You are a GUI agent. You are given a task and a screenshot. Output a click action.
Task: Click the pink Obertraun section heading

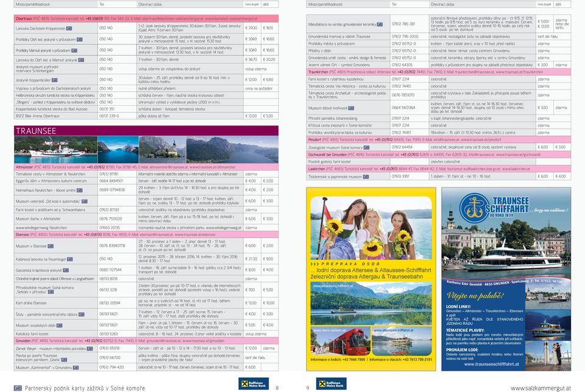click(x=146, y=18)
